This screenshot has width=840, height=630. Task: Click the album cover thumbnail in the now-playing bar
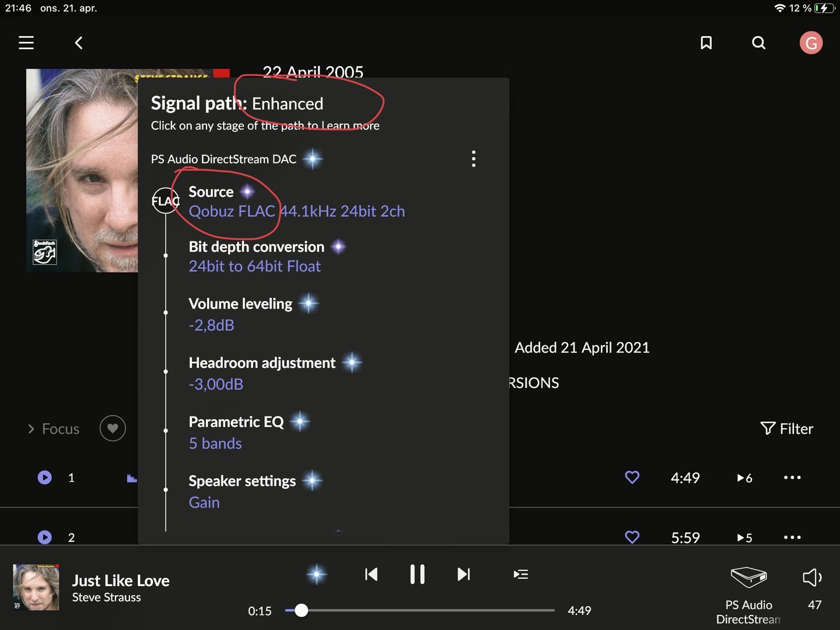click(x=36, y=587)
